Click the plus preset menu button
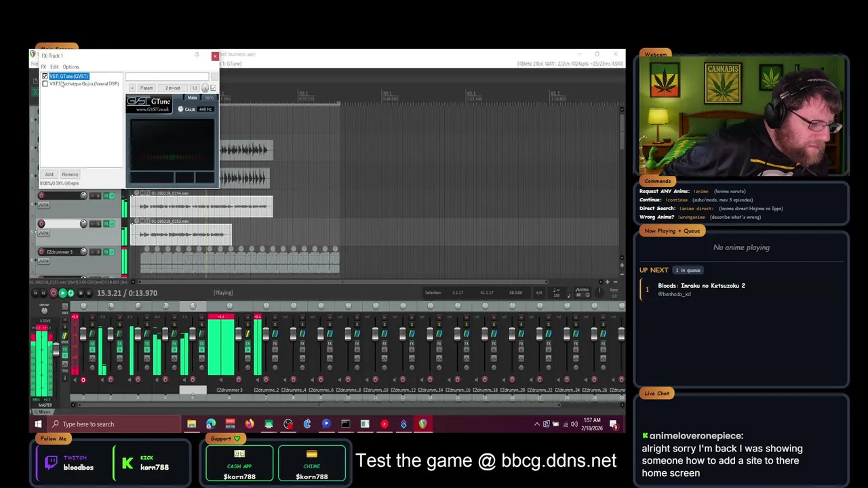868x488 pixels. coord(132,88)
